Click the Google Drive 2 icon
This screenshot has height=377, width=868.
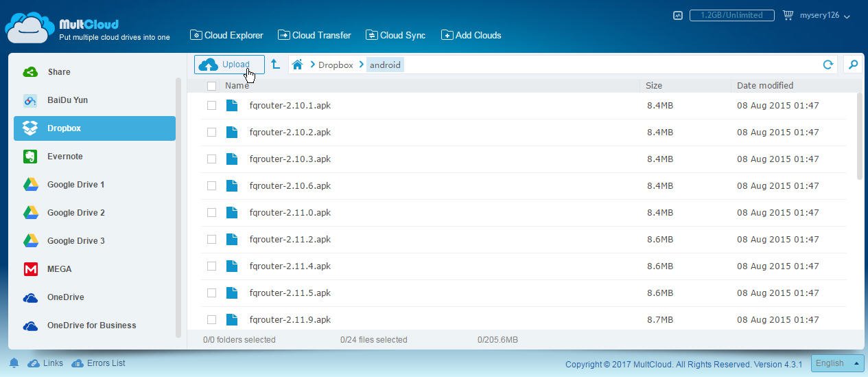point(30,213)
